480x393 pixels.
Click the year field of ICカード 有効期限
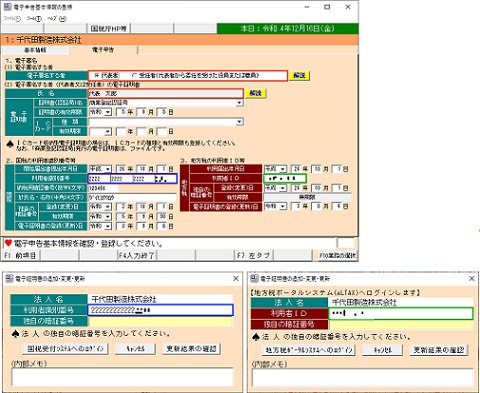121,132
